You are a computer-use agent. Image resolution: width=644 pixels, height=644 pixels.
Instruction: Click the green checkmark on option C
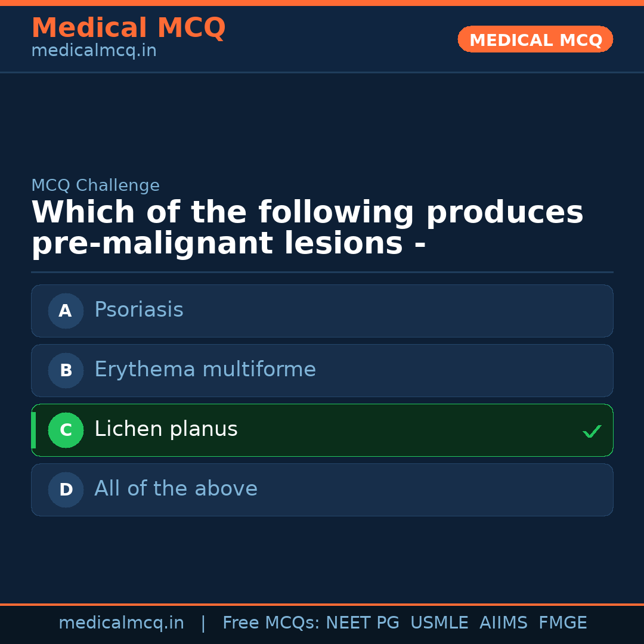click(x=592, y=431)
